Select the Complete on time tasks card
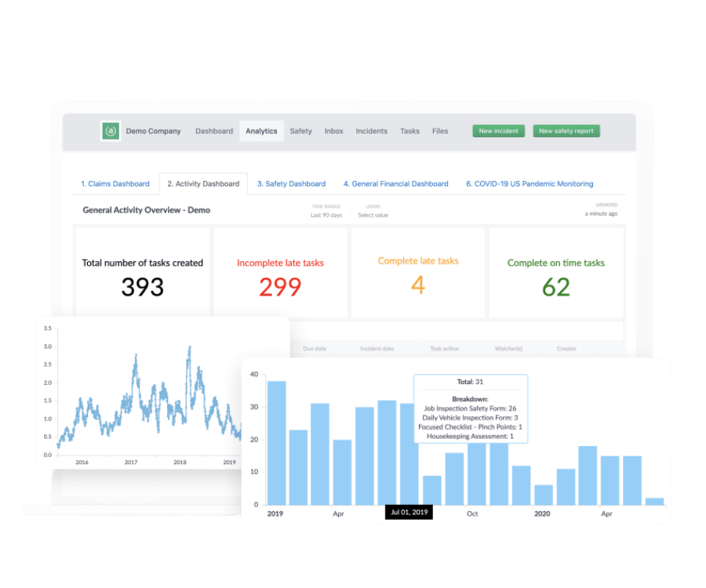The width and height of the screenshot is (706, 588). [x=557, y=273]
